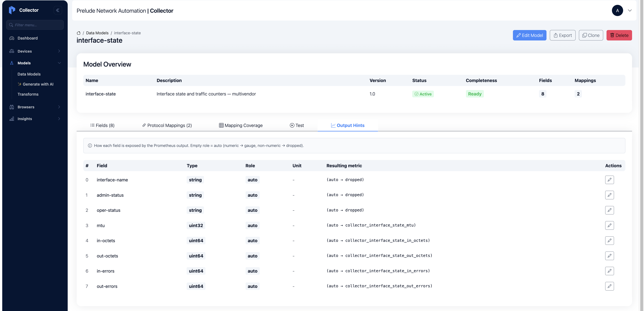Click pencil icon for mtu row

(x=609, y=225)
